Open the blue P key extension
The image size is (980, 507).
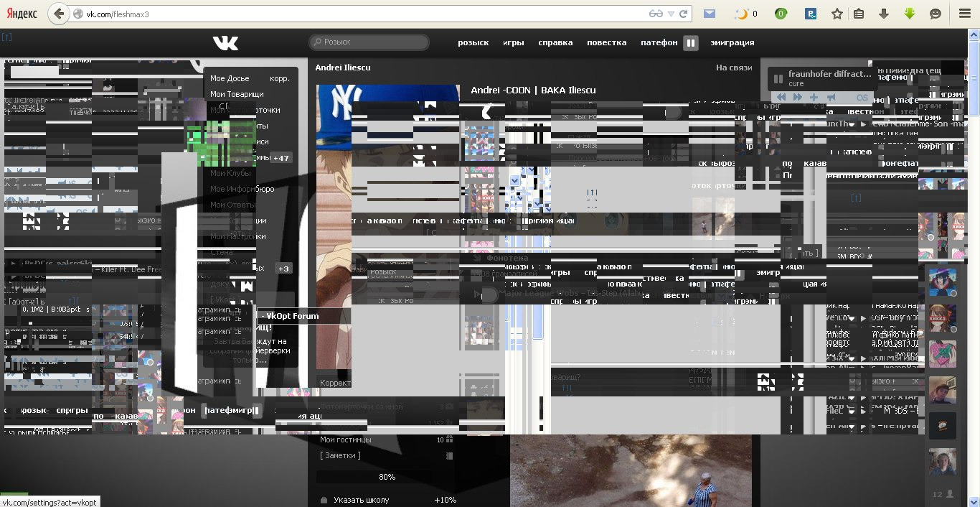click(x=811, y=14)
